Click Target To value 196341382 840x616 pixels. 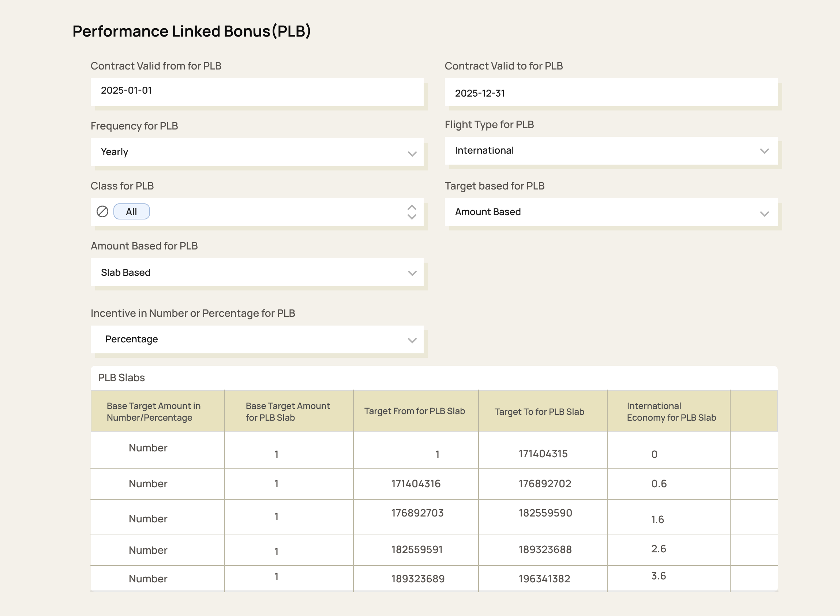[x=544, y=579]
